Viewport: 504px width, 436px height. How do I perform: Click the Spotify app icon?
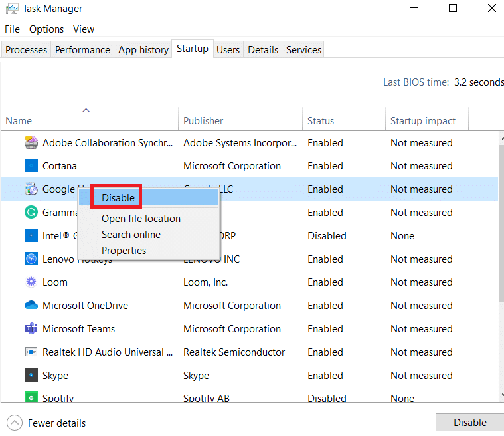pos(31,397)
